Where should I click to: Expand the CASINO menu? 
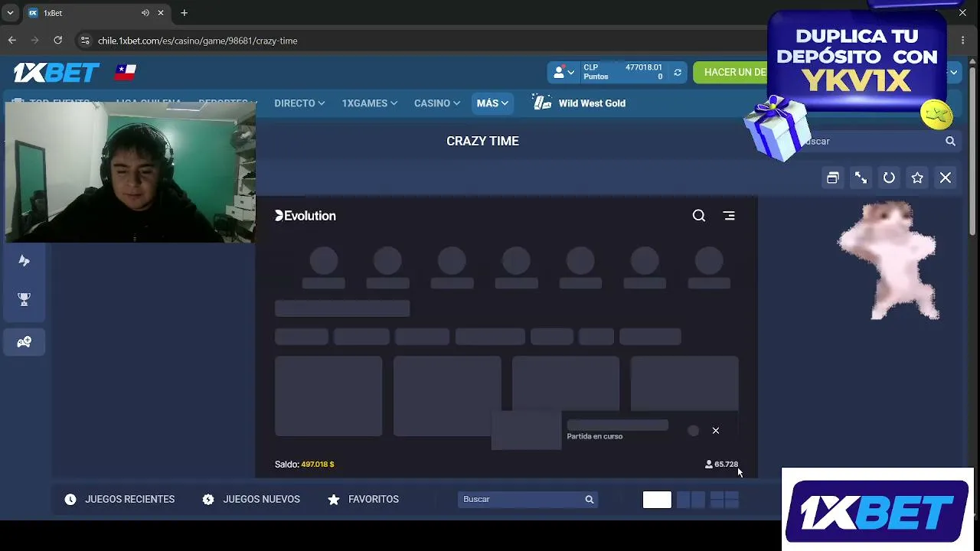437,103
